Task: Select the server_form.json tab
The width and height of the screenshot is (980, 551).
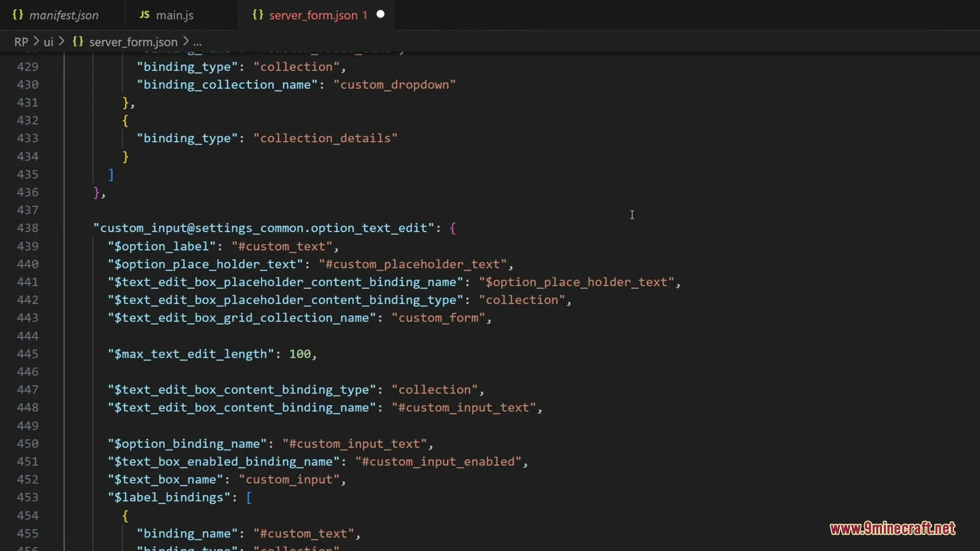Action: (313, 15)
